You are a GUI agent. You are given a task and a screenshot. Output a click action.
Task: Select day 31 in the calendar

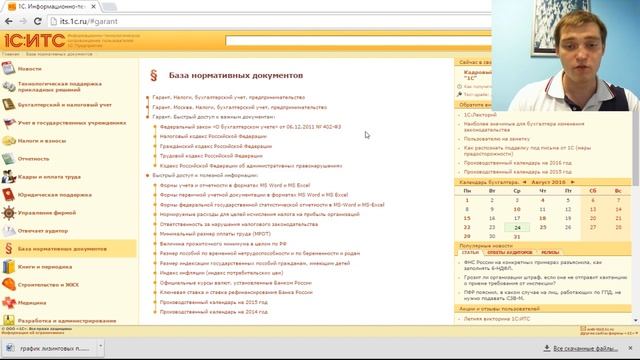click(x=517, y=237)
